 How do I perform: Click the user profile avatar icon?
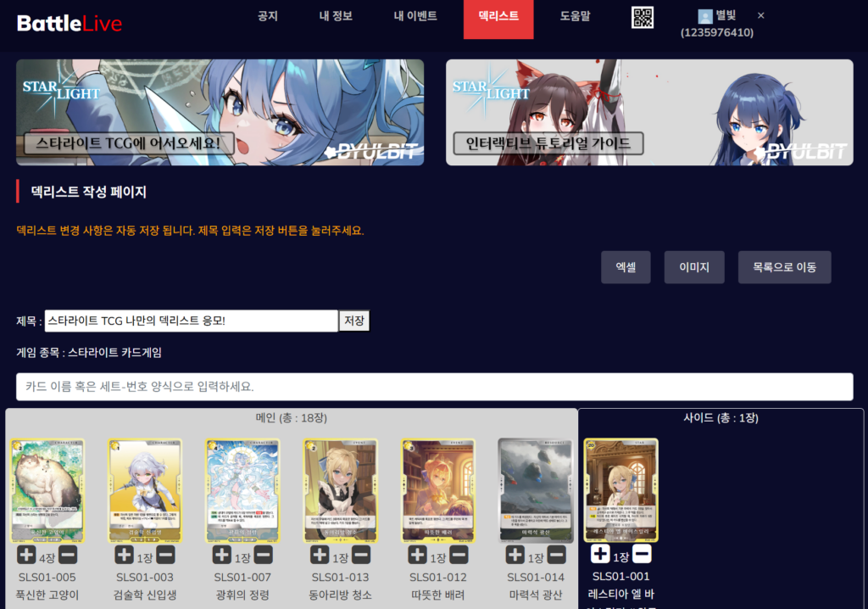coord(704,16)
